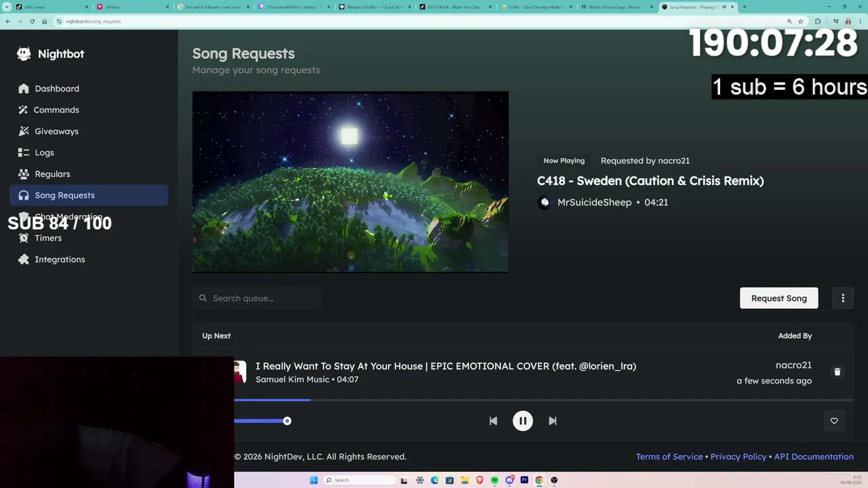Click the MrSuicideSheep channel avatar
The width and height of the screenshot is (868, 488).
tap(545, 202)
